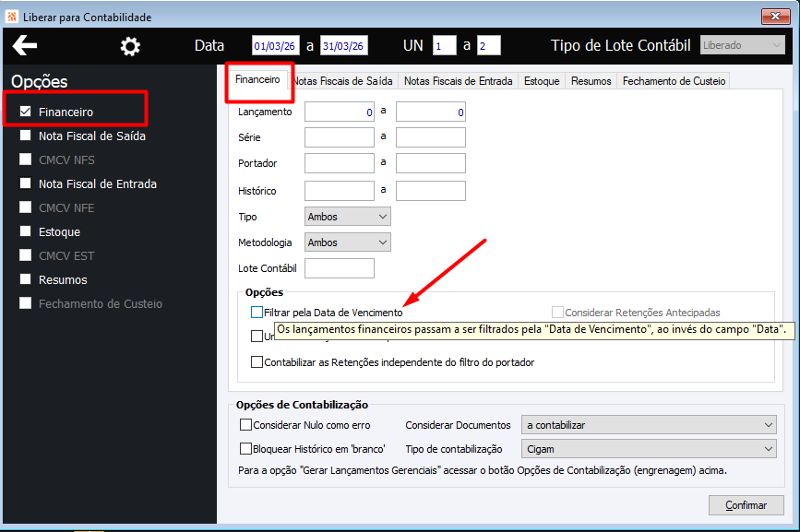Click the second Série field
800x532 pixels.
(431, 137)
